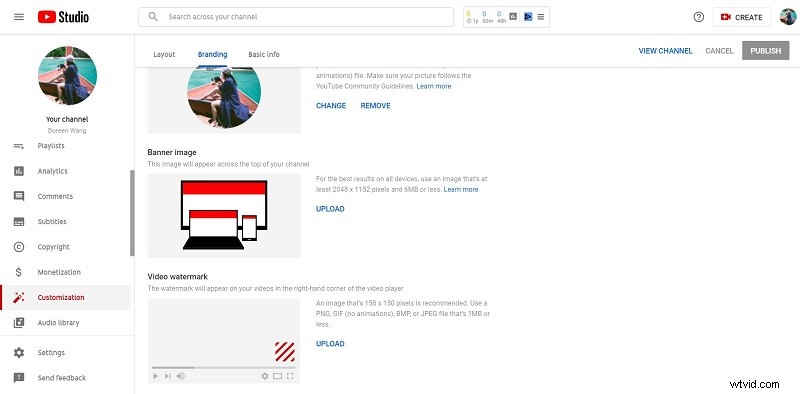The height and width of the screenshot is (394, 800).
Task: Click the CREATE button
Action: [742, 17]
